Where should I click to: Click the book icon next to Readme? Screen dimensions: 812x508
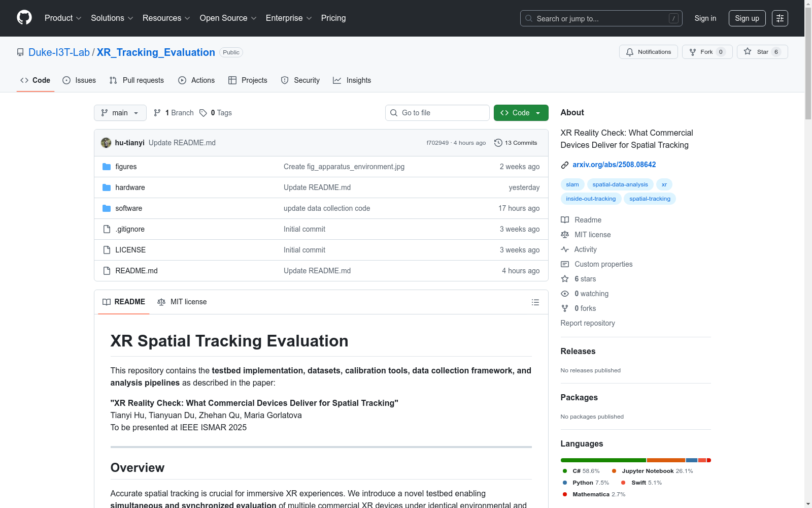(x=565, y=220)
